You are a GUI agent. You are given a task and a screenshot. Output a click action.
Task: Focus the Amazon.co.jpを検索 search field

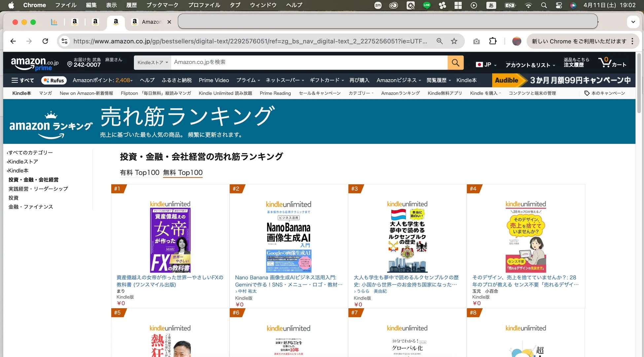pos(309,62)
